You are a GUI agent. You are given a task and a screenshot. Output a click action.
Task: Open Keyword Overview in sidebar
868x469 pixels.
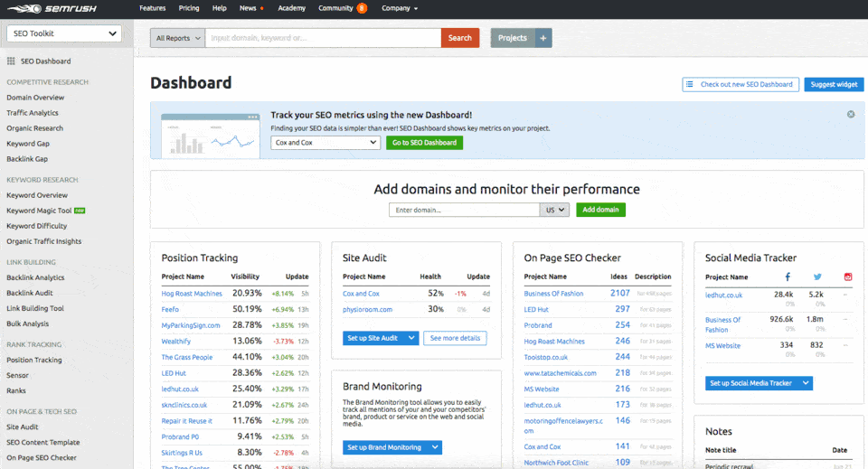(x=37, y=195)
